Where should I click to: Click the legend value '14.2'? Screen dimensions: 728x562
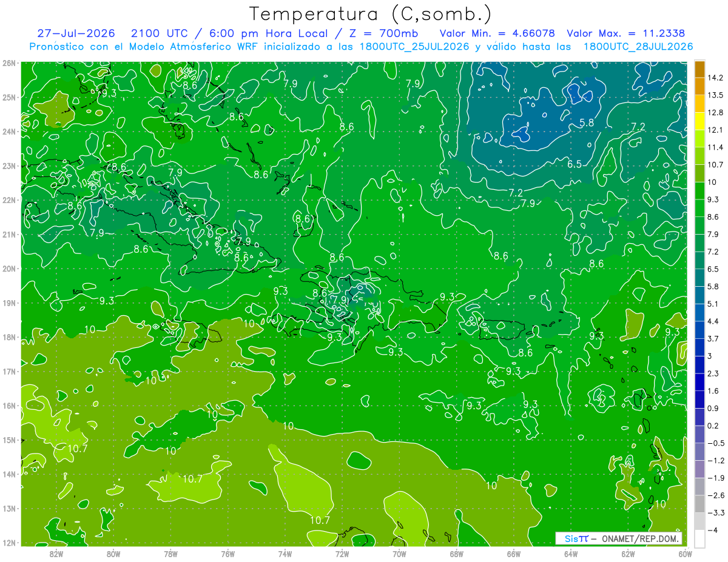pyautogui.click(x=715, y=78)
